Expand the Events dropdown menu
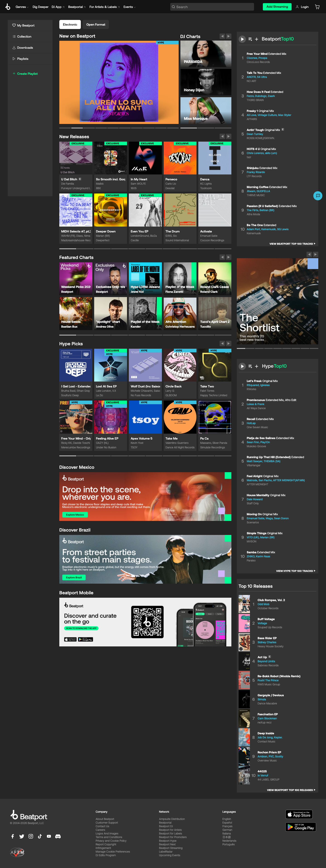The width and height of the screenshot is (326, 868). click(129, 7)
